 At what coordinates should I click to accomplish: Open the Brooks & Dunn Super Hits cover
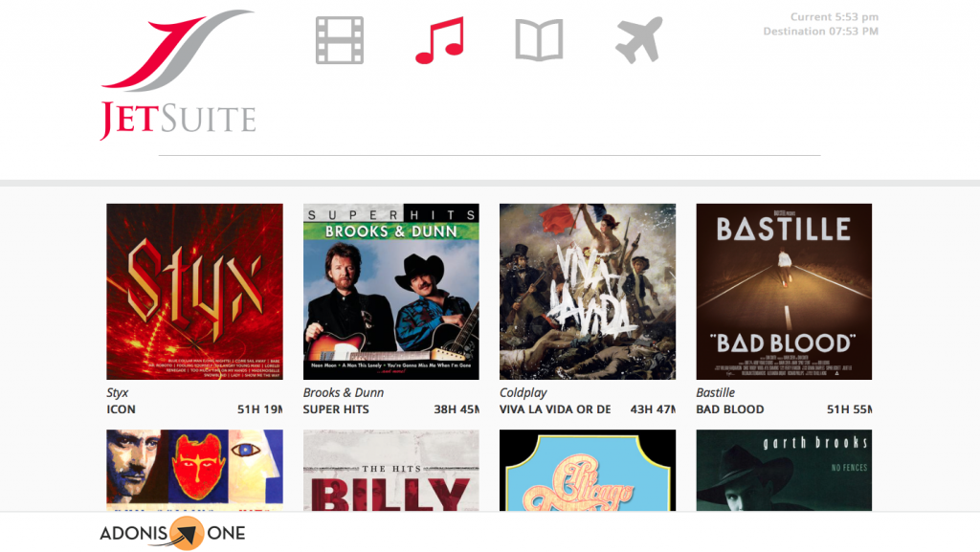[391, 292]
